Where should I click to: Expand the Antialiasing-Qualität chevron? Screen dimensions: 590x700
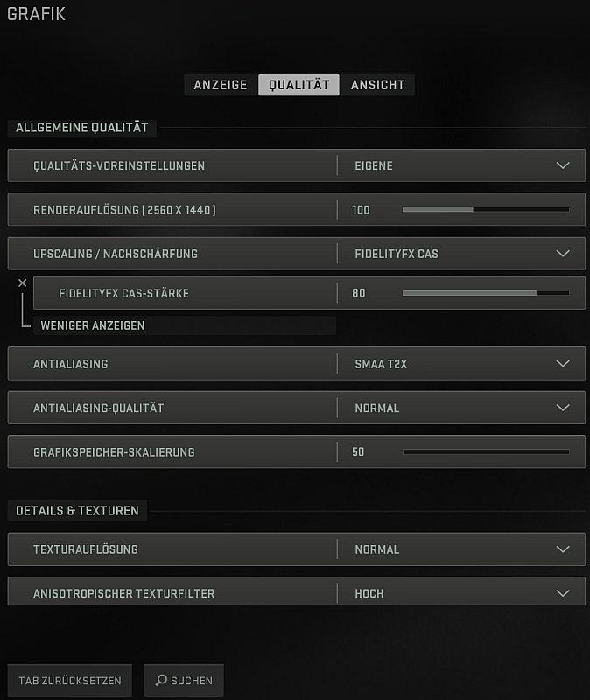click(563, 408)
